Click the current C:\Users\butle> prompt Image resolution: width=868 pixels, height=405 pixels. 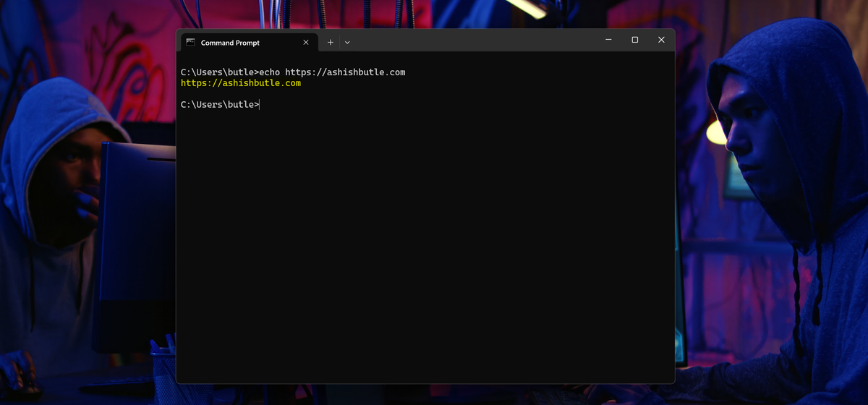coord(220,105)
